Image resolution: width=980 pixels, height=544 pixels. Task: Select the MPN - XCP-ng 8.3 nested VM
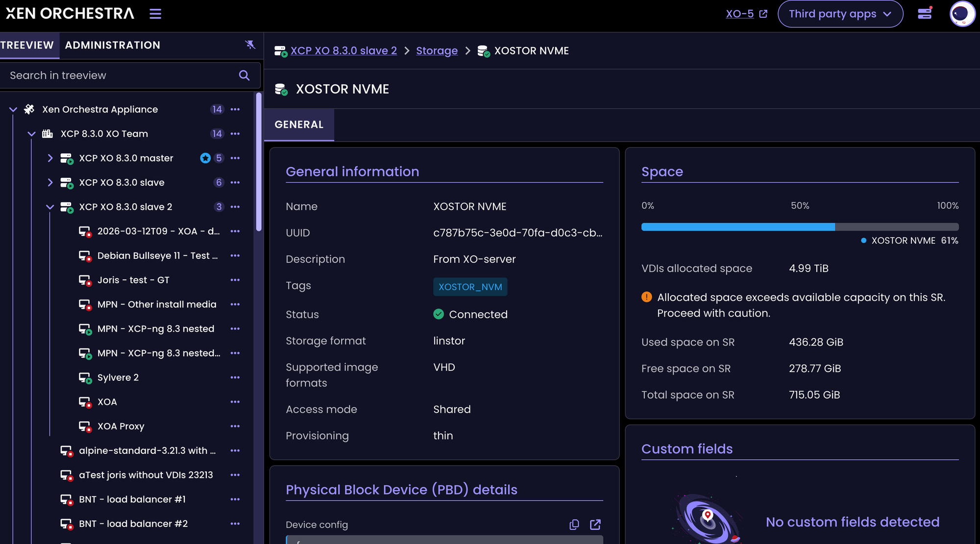click(156, 329)
